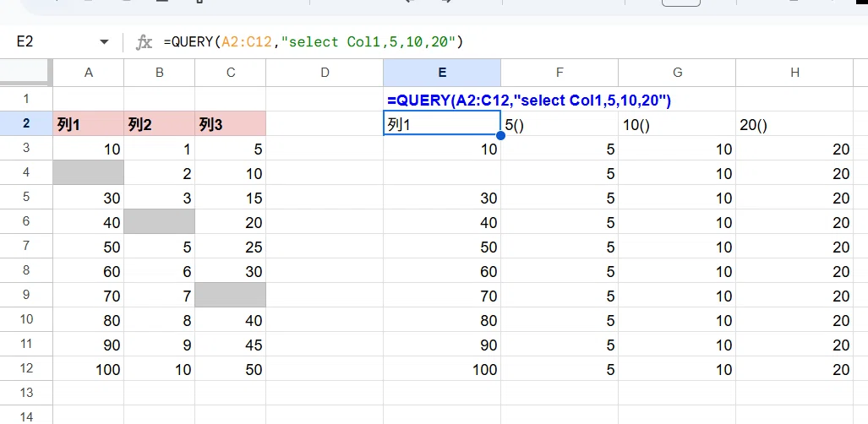Select column B header
This screenshot has height=424, width=868.
click(160, 73)
